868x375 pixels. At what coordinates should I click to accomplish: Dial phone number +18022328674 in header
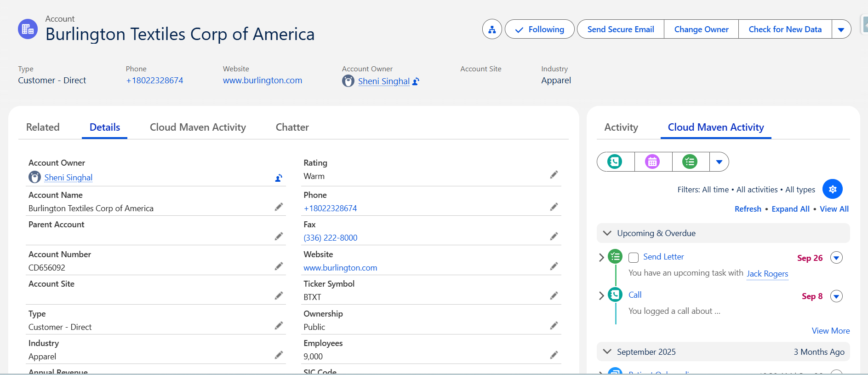pos(154,81)
